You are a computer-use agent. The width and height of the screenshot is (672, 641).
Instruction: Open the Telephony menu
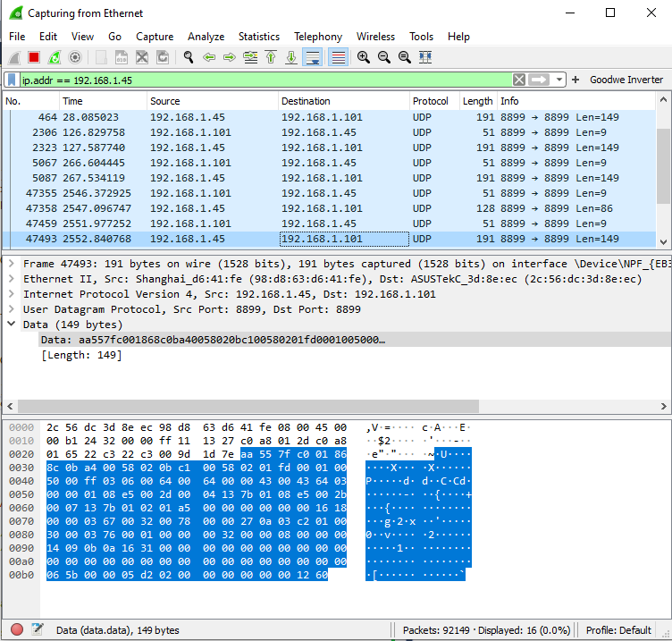[x=318, y=37]
